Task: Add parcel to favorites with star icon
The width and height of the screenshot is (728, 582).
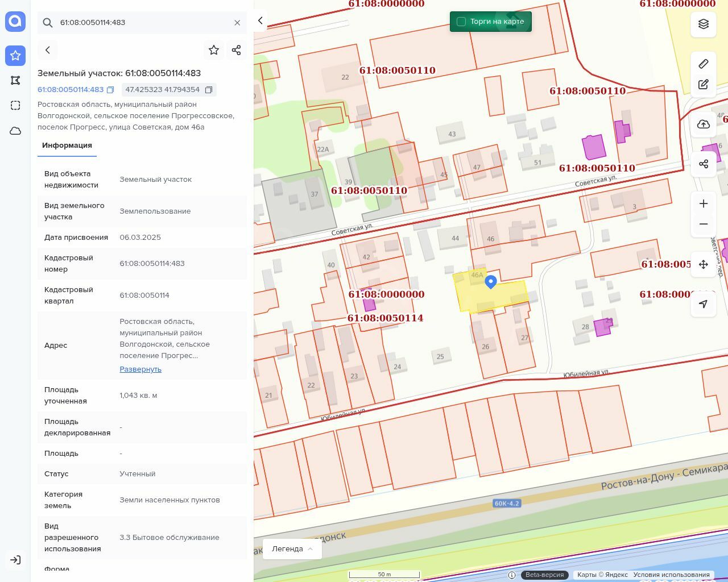Action: 214,50
